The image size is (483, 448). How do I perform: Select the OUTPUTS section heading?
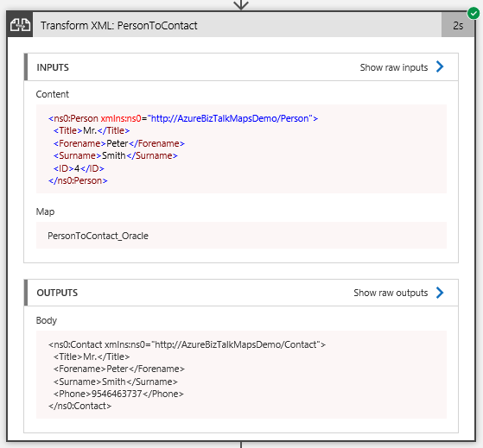(57, 293)
